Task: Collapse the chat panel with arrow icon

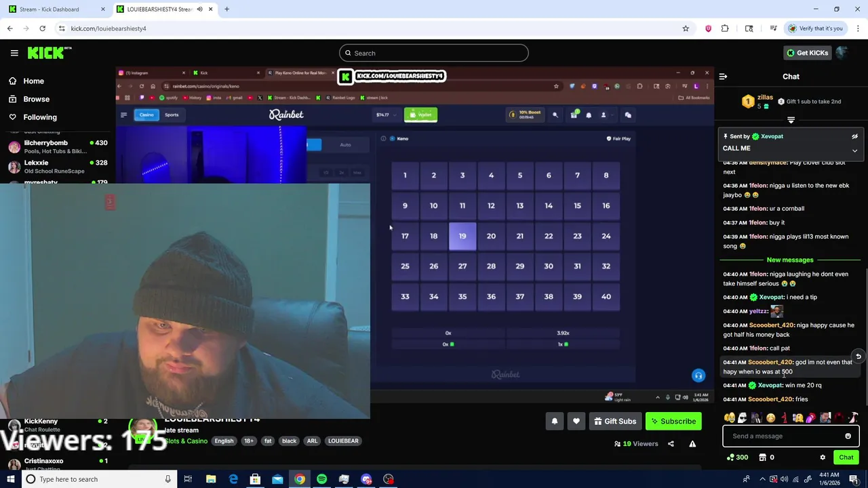Action: tap(723, 77)
